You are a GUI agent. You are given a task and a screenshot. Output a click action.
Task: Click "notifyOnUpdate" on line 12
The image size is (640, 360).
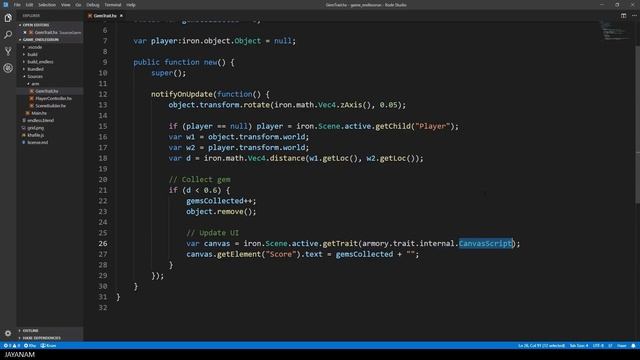coord(182,94)
